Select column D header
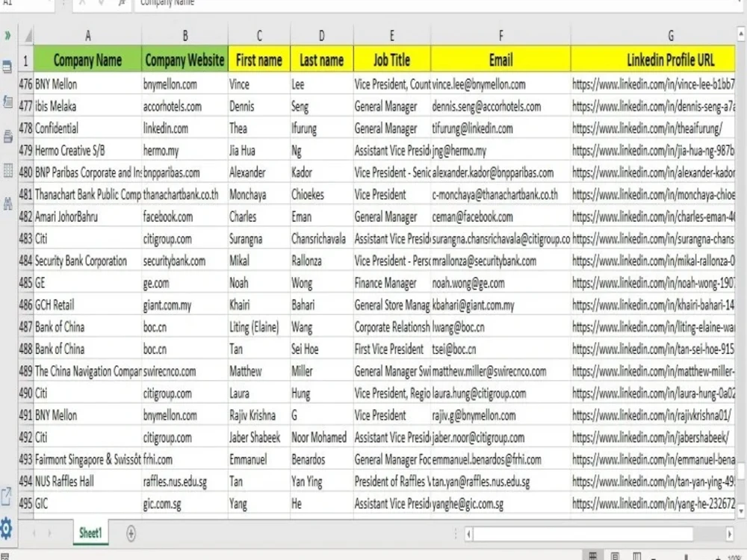The image size is (747, 560). [x=321, y=36]
